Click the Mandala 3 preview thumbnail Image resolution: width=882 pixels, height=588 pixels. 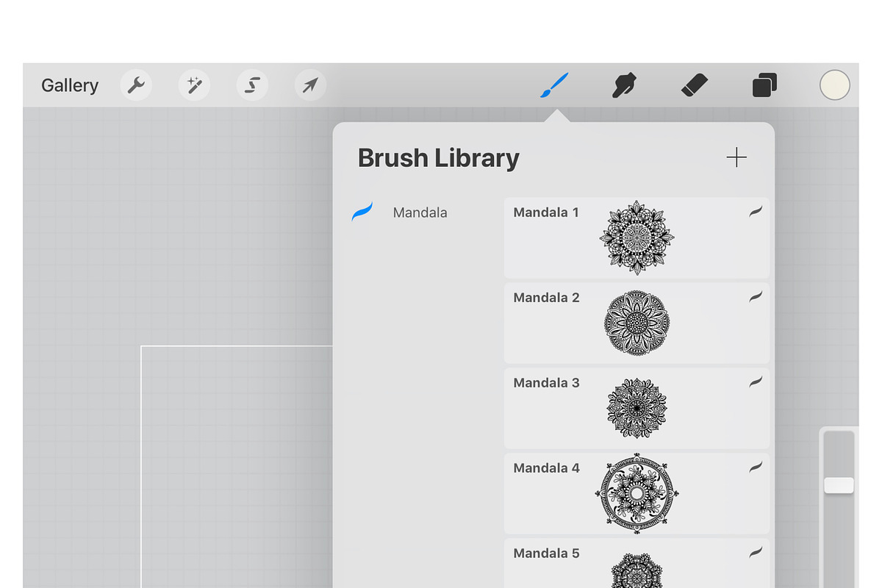[x=637, y=408]
